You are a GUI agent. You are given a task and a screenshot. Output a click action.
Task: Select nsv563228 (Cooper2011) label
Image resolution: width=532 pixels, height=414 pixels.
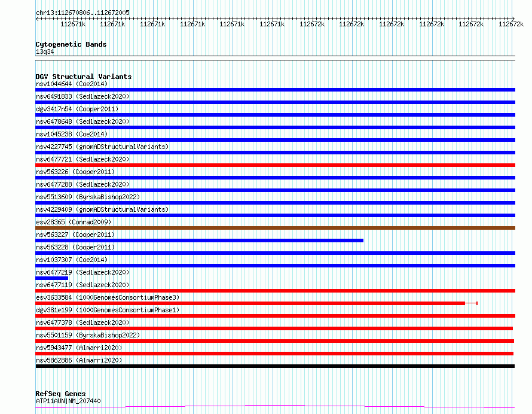pyautogui.click(x=75, y=247)
